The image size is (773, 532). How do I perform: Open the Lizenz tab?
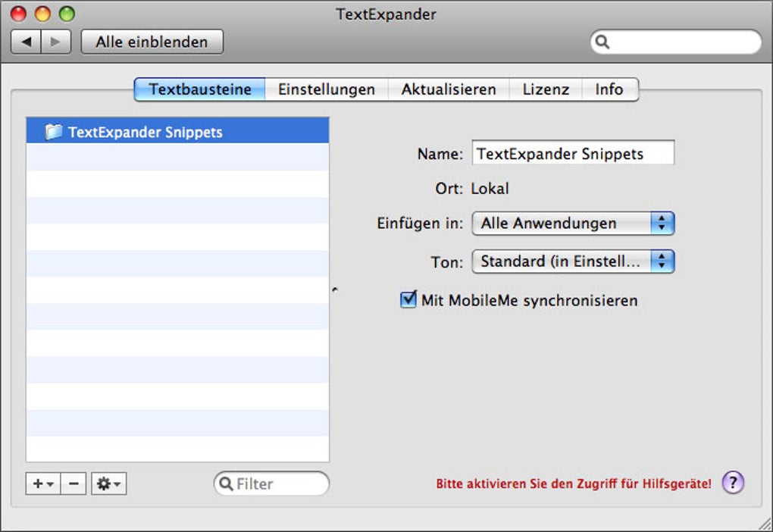pos(546,89)
